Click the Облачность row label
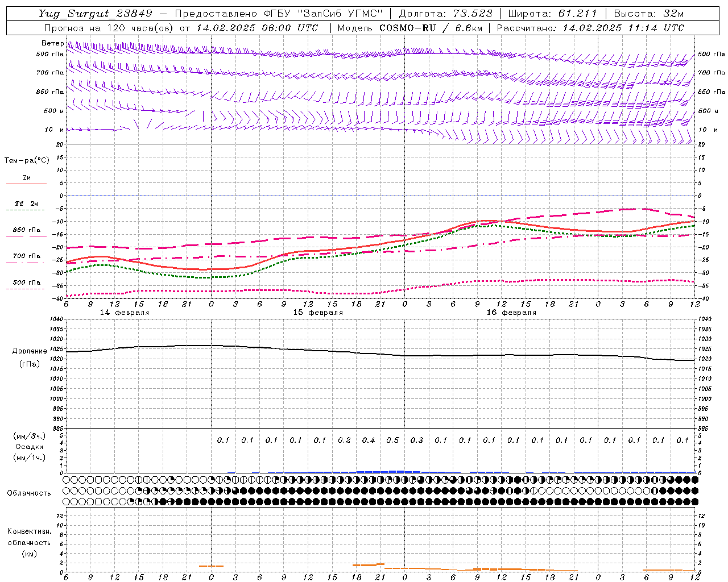 click(x=29, y=493)
